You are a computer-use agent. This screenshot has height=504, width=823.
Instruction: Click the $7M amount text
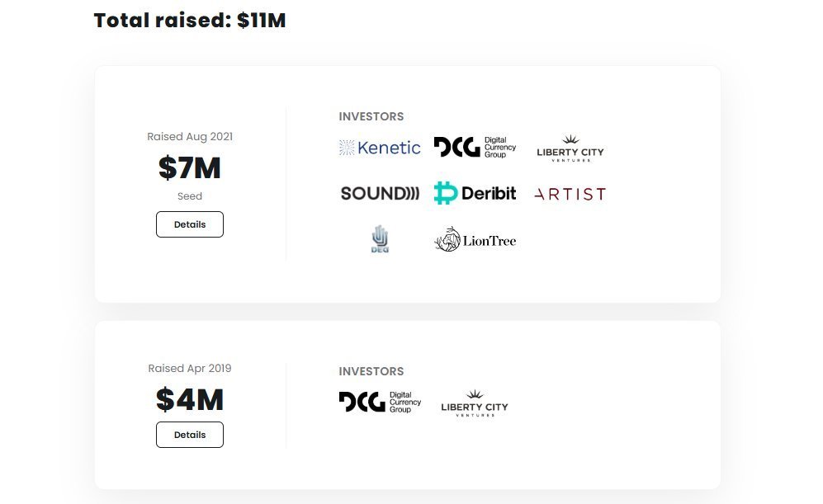click(190, 167)
